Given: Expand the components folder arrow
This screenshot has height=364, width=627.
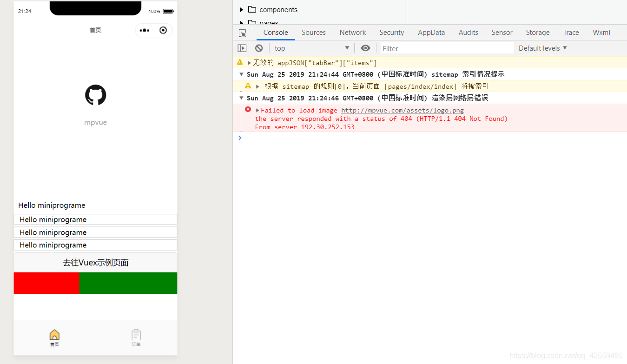Looking at the screenshot, I should [x=242, y=10].
